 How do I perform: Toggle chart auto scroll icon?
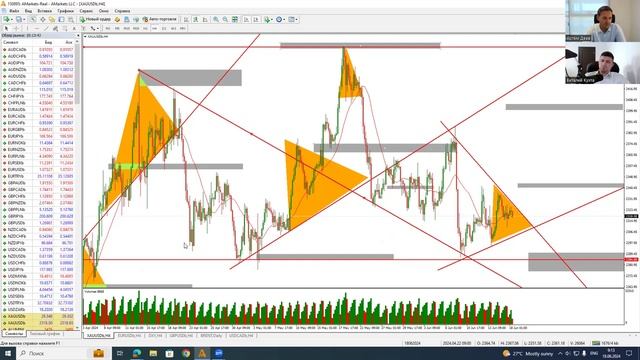[x=247, y=19]
